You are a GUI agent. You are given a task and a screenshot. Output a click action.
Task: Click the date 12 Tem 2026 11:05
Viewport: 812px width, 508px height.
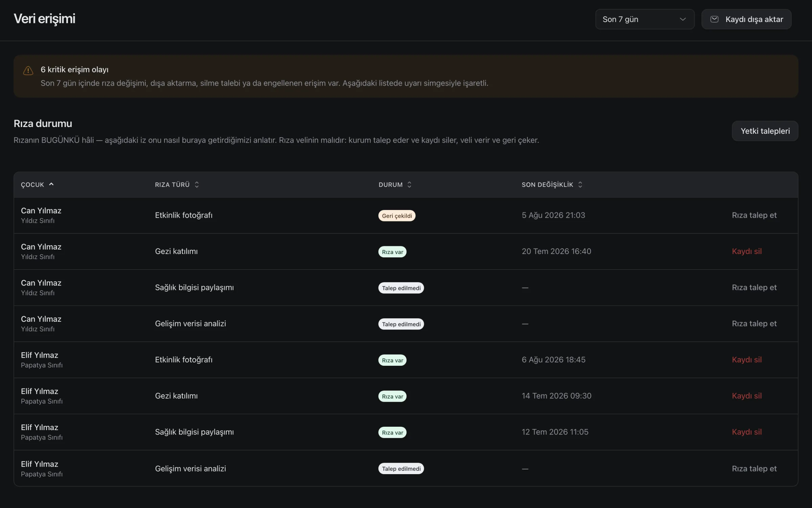pyautogui.click(x=555, y=432)
